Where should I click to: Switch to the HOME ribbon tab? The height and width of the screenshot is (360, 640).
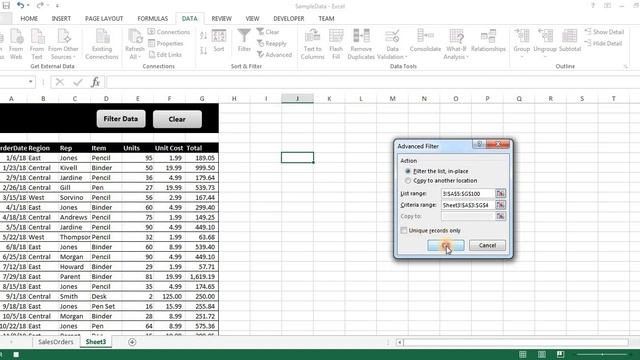(x=29, y=19)
